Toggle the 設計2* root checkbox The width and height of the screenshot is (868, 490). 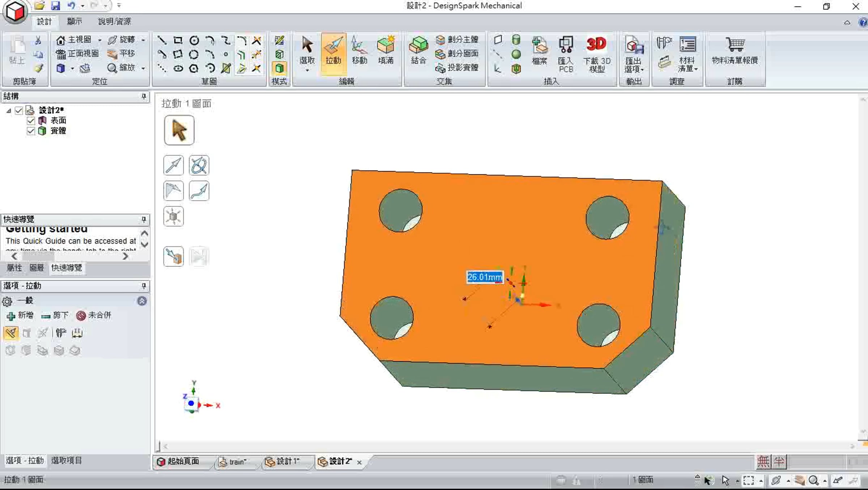click(19, 110)
